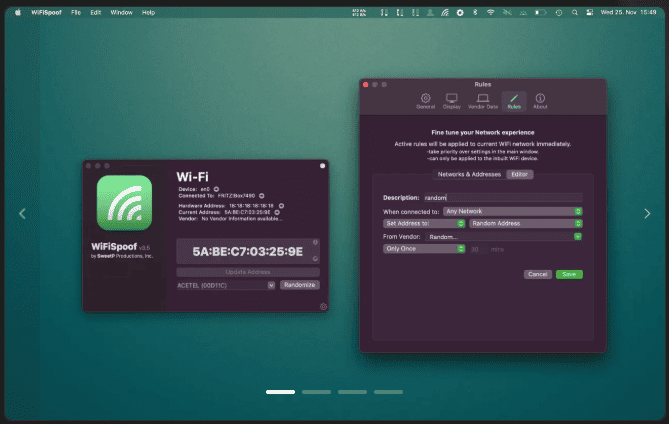The height and width of the screenshot is (424, 669).
Task: Open the General preferences tab
Action: click(x=425, y=102)
